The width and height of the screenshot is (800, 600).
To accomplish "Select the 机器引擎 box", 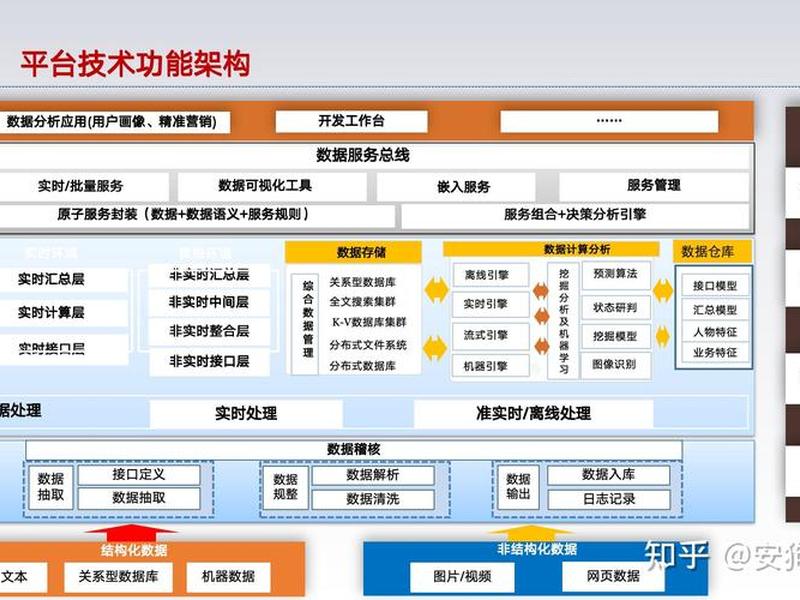I will [x=490, y=366].
